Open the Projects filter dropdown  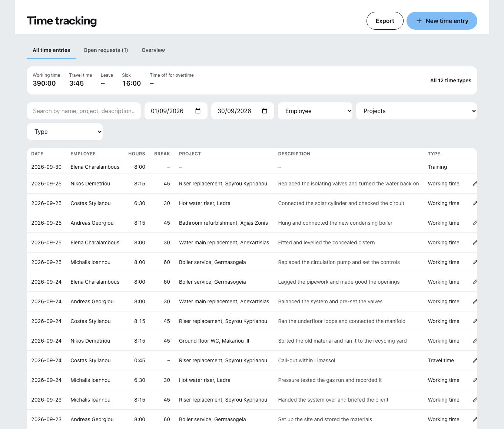[417, 111]
